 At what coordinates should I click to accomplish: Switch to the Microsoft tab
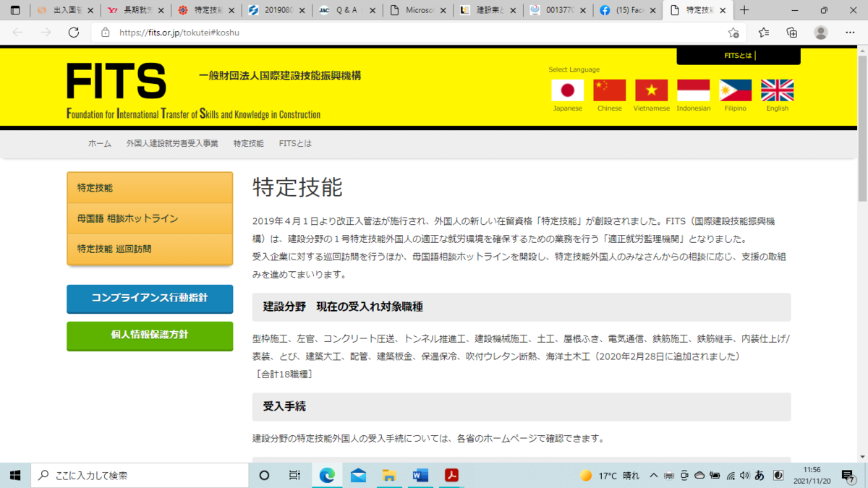(417, 10)
